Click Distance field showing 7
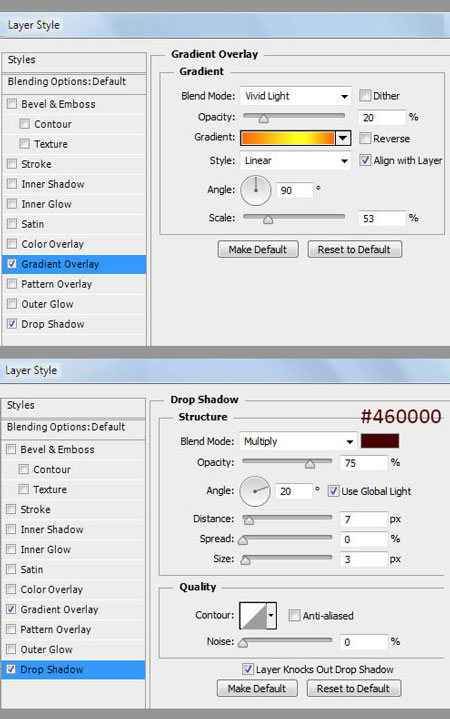The image size is (450, 719). 363,519
